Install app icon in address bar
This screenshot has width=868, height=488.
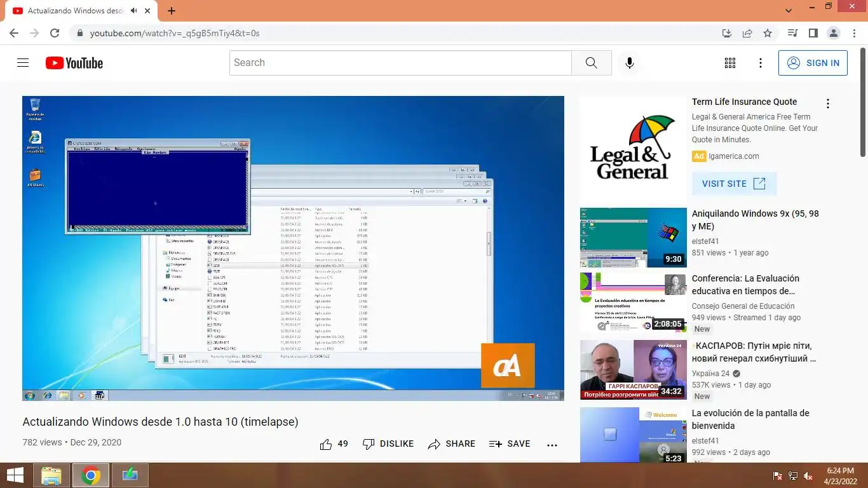727,33
